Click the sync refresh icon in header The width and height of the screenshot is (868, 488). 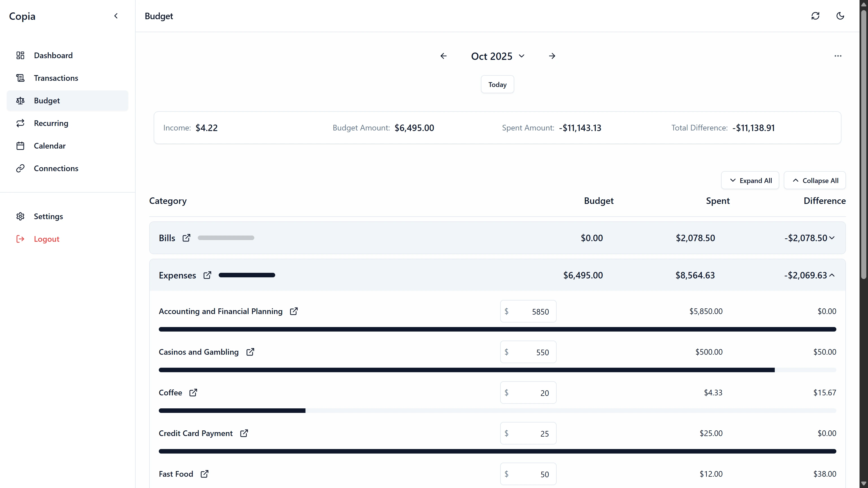point(815,16)
